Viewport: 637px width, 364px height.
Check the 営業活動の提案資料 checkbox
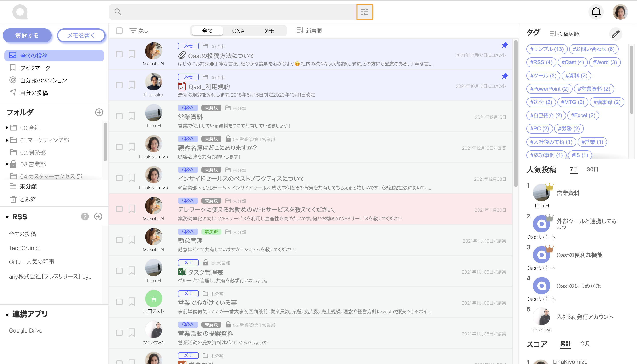(x=119, y=333)
